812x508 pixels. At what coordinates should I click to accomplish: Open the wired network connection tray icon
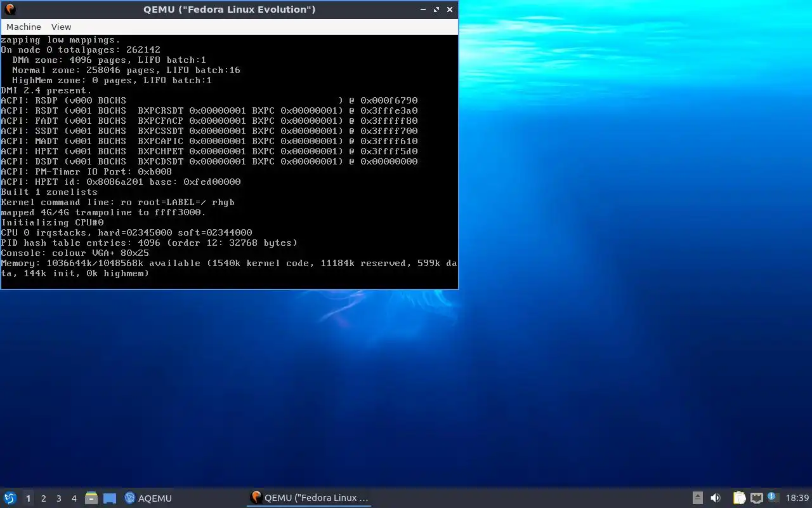(756, 498)
